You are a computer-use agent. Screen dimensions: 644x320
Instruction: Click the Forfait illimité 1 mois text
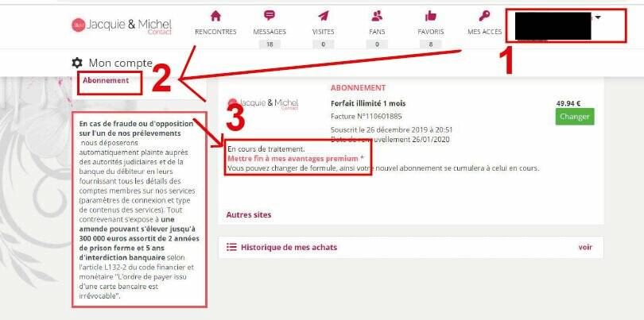pos(368,103)
